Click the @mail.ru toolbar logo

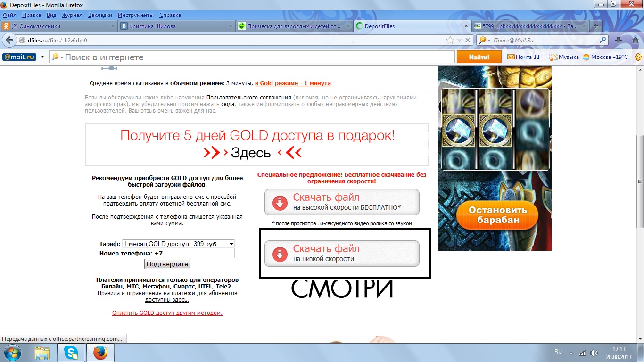pyautogui.click(x=19, y=57)
